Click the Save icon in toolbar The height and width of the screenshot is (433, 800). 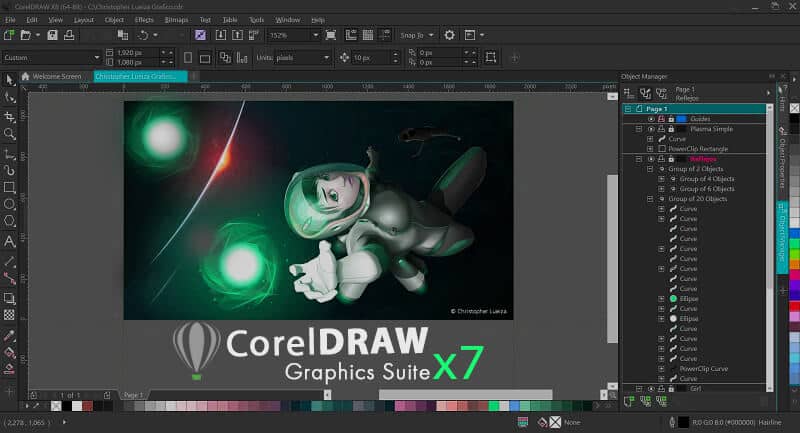53,35
